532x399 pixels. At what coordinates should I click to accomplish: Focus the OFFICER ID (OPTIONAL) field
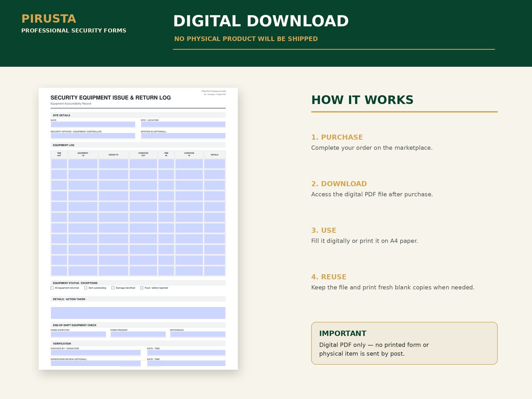[183, 136]
